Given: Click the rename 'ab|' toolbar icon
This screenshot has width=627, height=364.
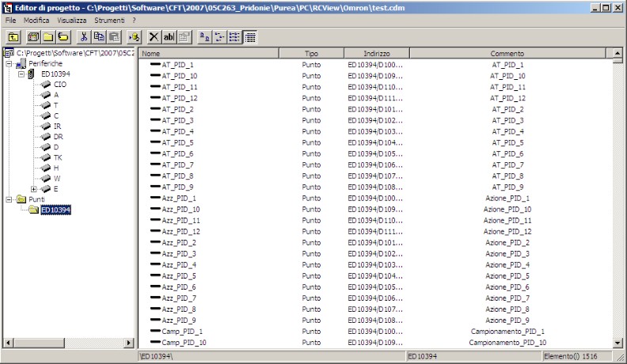Looking at the screenshot, I should (x=169, y=37).
